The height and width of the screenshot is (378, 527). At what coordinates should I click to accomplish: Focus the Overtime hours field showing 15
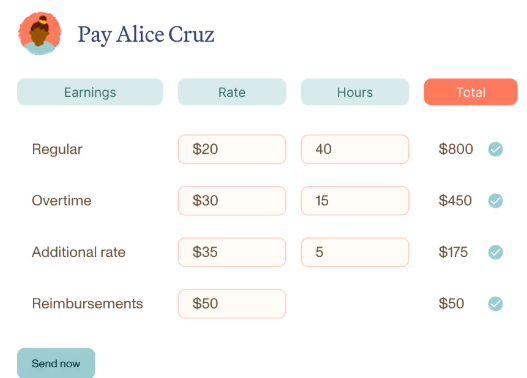[355, 201]
